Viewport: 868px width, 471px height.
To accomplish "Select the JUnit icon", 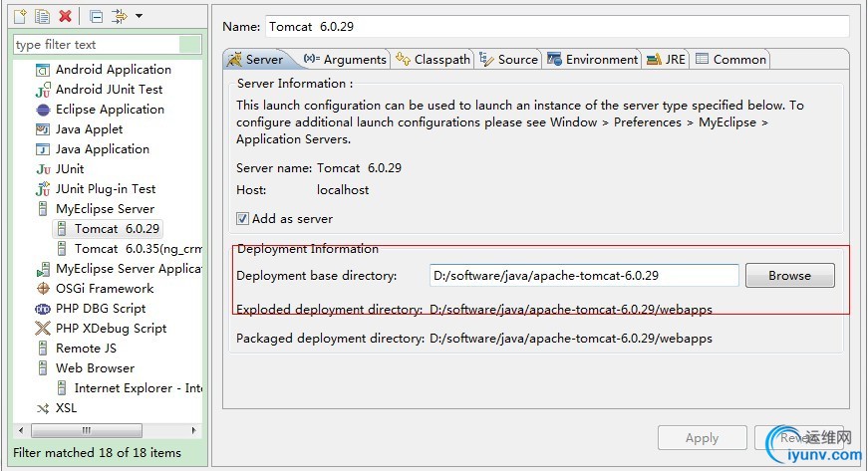I will click(43, 169).
